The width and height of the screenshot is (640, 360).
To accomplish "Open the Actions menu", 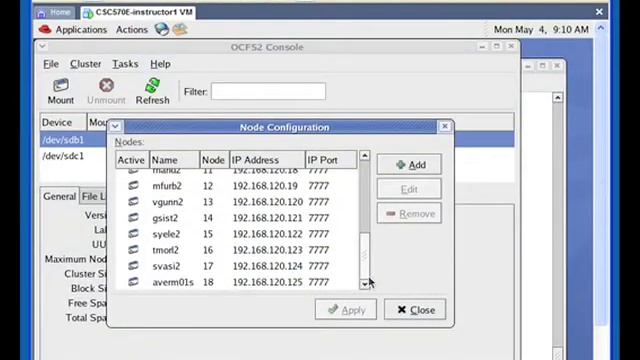I will pos(132,30).
